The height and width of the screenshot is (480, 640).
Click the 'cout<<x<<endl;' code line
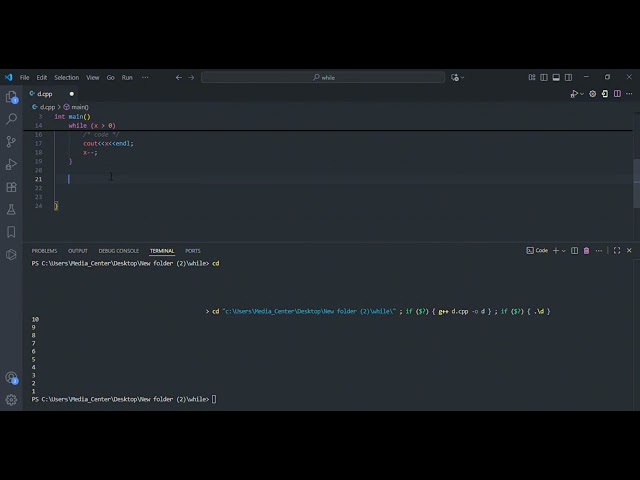tap(108, 143)
